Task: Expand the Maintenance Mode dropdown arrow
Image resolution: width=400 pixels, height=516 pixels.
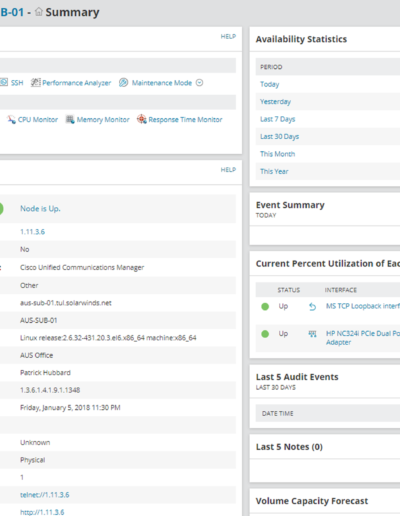Action: [x=199, y=83]
